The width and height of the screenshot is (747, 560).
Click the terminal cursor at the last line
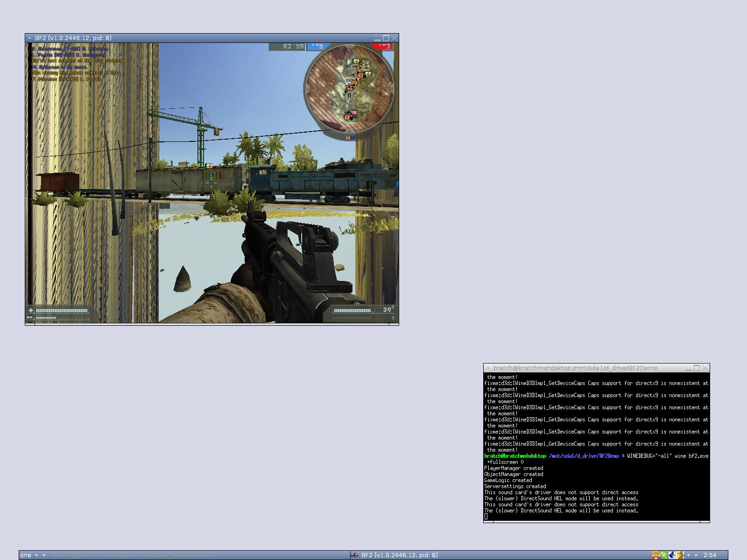pos(486,517)
